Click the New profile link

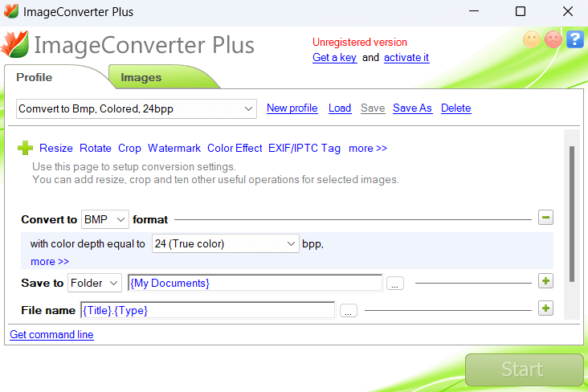pyautogui.click(x=292, y=108)
